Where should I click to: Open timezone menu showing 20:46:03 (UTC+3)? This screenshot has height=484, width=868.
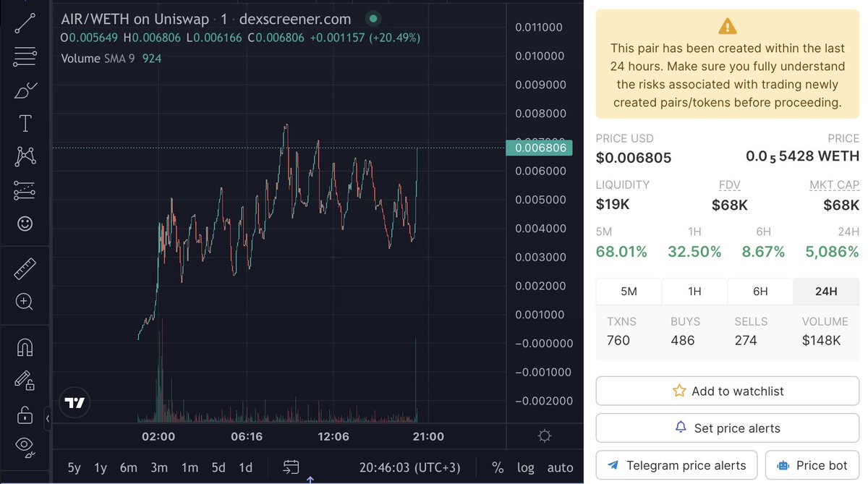coord(409,467)
